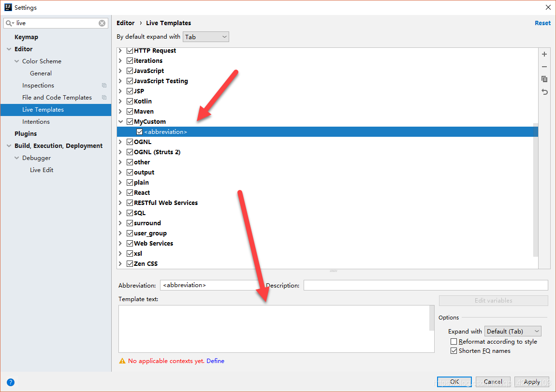Click the IntelliJ Settings window icon
The image size is (556, 392).
8,7
